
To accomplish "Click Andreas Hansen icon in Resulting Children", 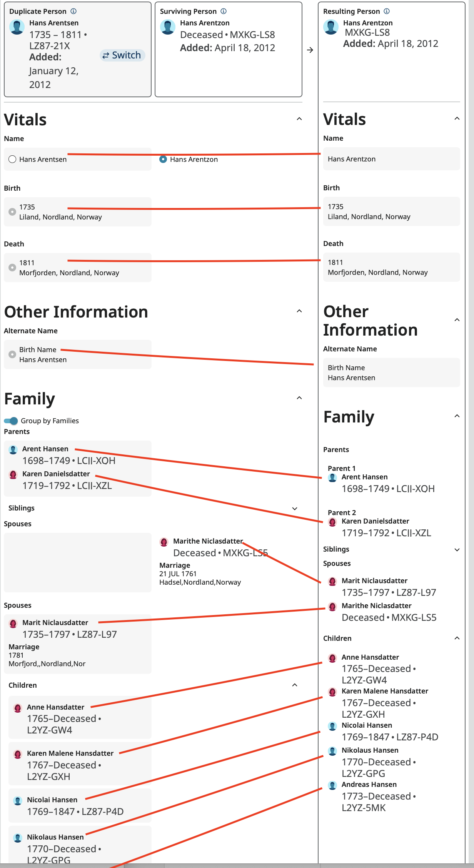I will tap(332, 785).
